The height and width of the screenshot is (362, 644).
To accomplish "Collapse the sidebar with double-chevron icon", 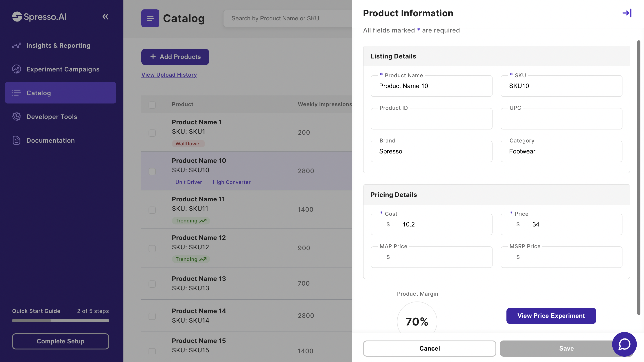I will (x=105, y=17).
